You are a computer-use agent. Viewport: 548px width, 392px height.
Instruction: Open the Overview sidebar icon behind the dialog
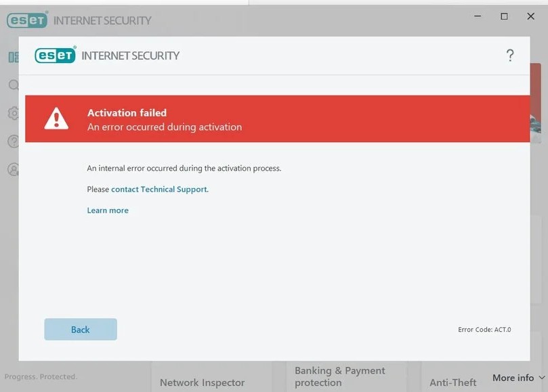(x=14, y=57)
